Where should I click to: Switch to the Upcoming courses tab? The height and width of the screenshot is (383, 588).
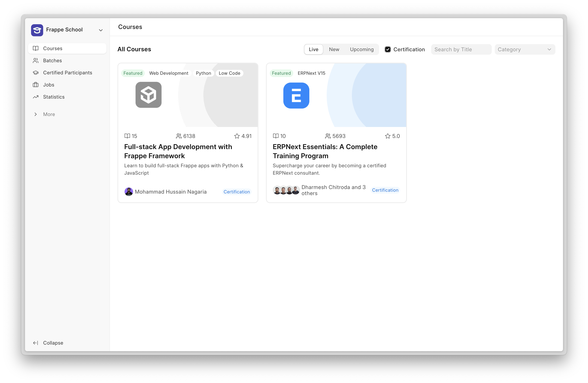(361, 49)
